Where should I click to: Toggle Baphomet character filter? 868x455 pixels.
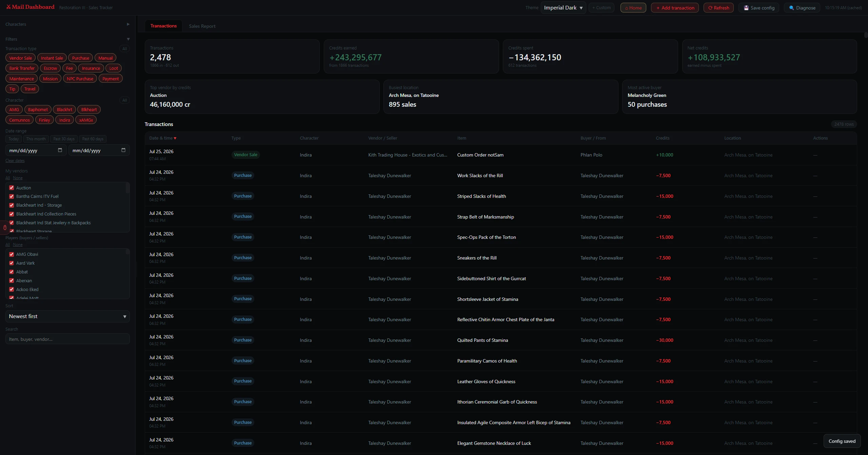coord(38,109)
